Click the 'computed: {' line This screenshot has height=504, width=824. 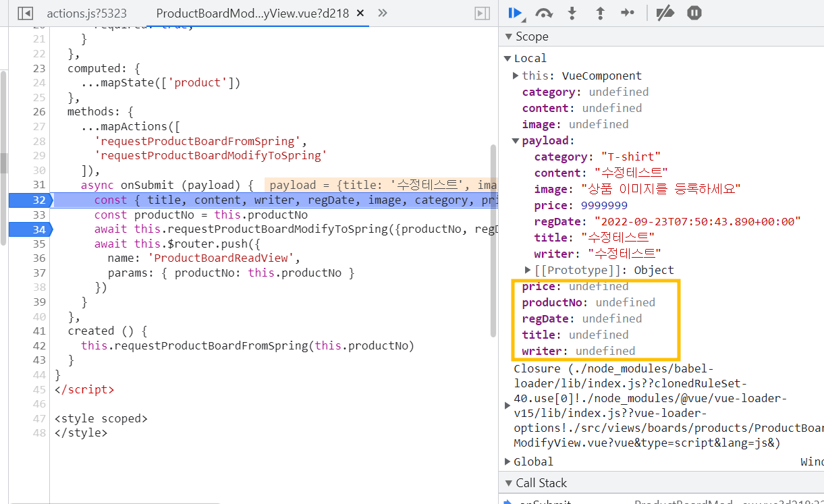pos(104,68)
